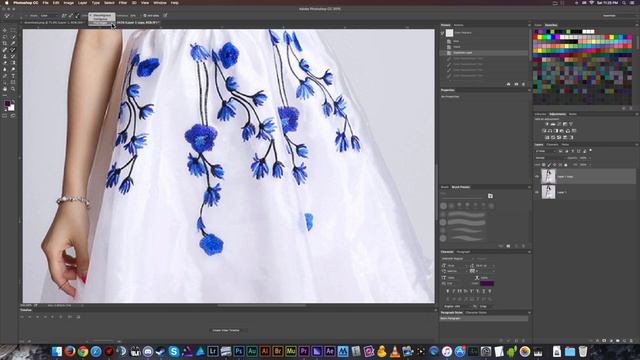Toggle layer filtering switch in Layers panel

coord(591,150)
